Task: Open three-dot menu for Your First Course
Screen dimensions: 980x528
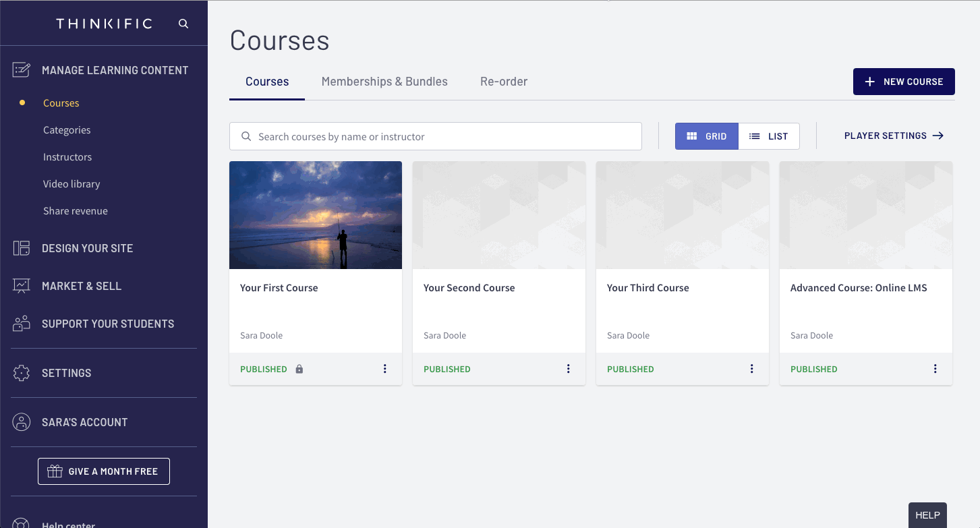Action: pyautogui.click(x=385, y=369)
